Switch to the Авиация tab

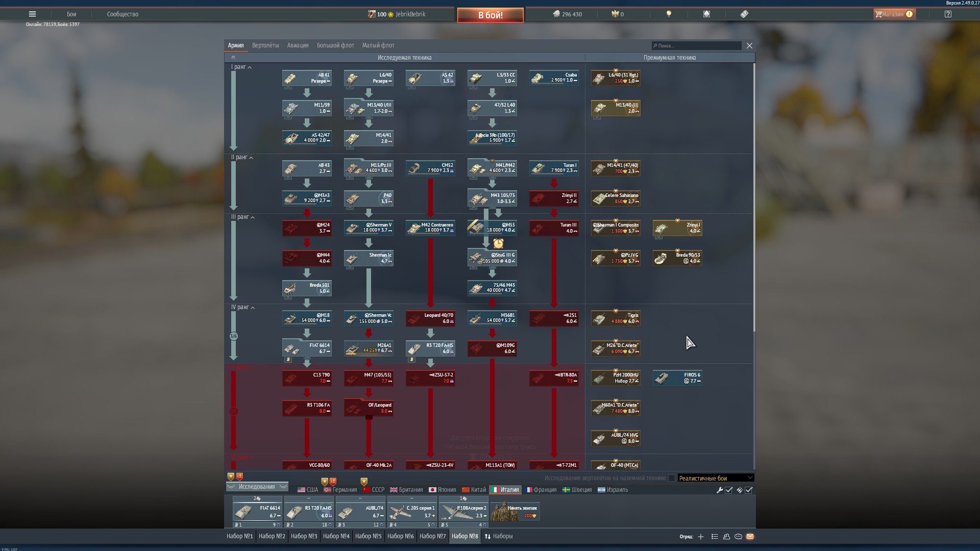298,45
